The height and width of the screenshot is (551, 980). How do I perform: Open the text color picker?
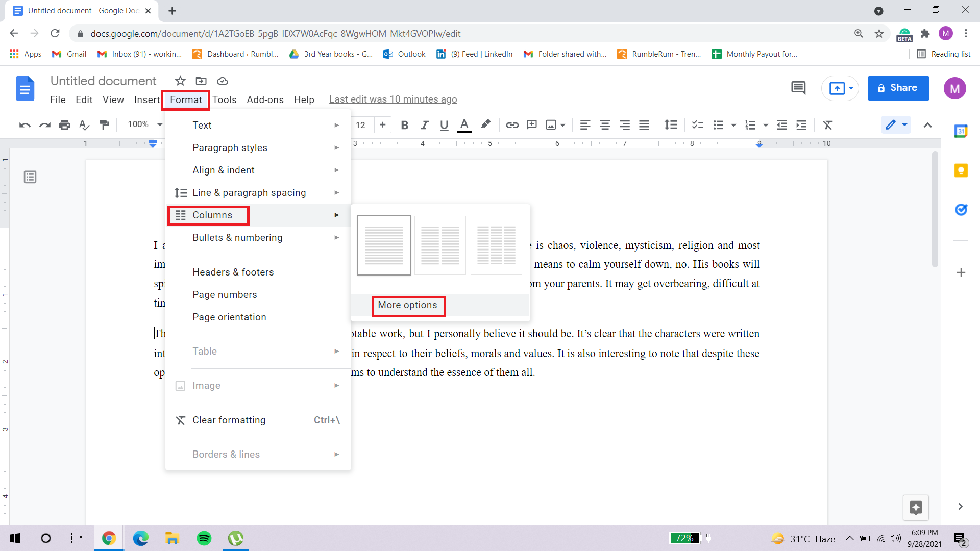click(464, 125)
